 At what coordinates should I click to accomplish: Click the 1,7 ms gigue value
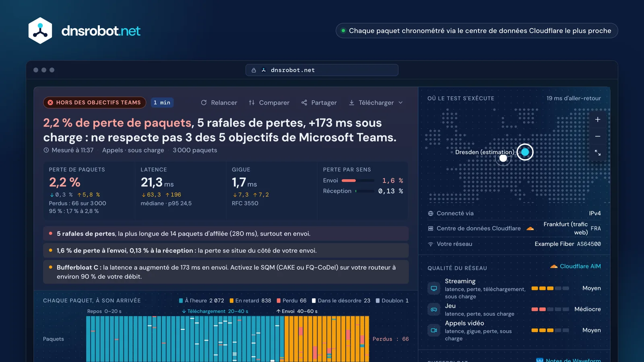pos(244,182)
